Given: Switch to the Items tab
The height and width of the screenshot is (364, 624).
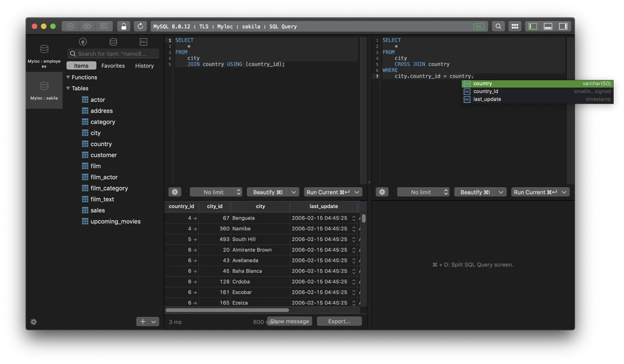Looking at the screenshot, I should coord(81,65).
